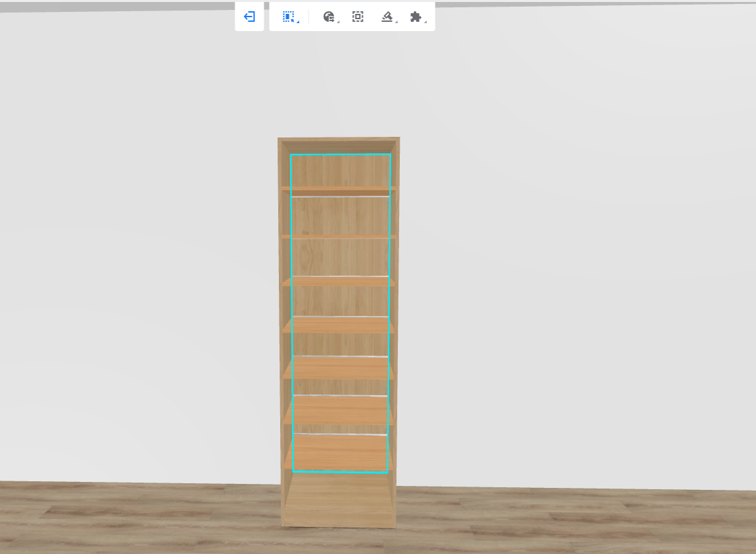The width and height of the screenshot is (756, 554).
Task: Click the back panel in top compartment
Action: [340, 171]
